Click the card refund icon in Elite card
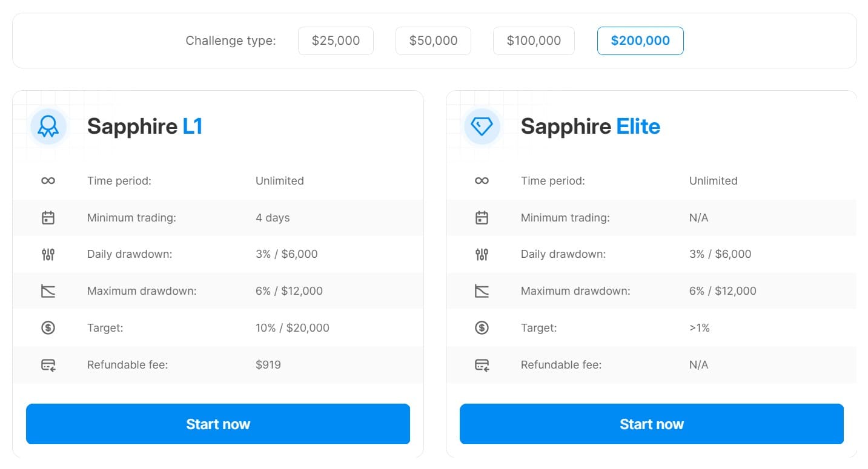 482,365
